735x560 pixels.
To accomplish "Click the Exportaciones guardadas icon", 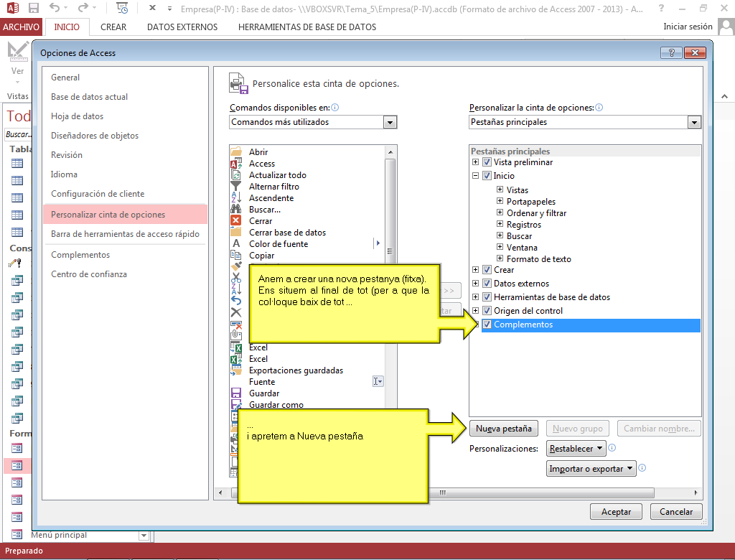I will (236, 370).
